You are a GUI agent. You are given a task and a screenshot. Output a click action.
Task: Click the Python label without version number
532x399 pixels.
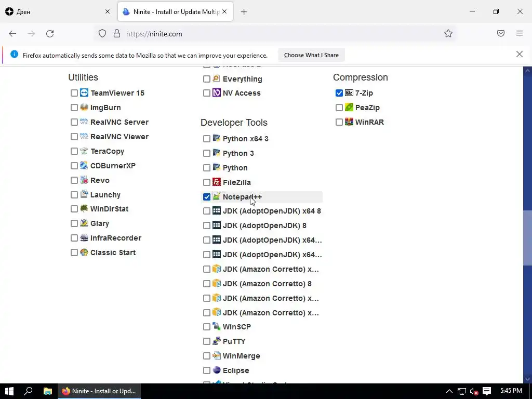point(235,168)
